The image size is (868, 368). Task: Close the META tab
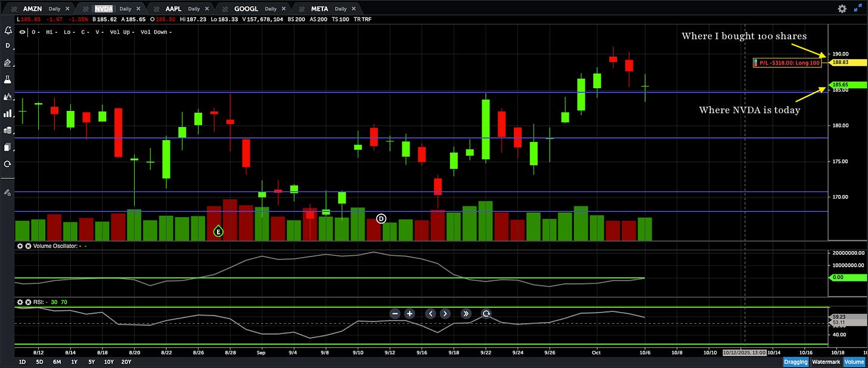point(354,9)
